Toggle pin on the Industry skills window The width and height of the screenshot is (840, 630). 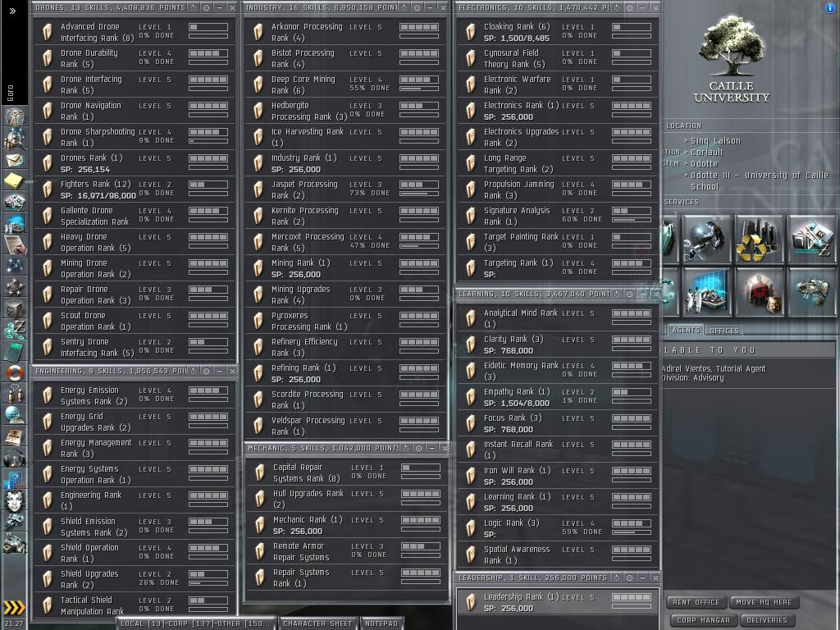tap(417, 7)
